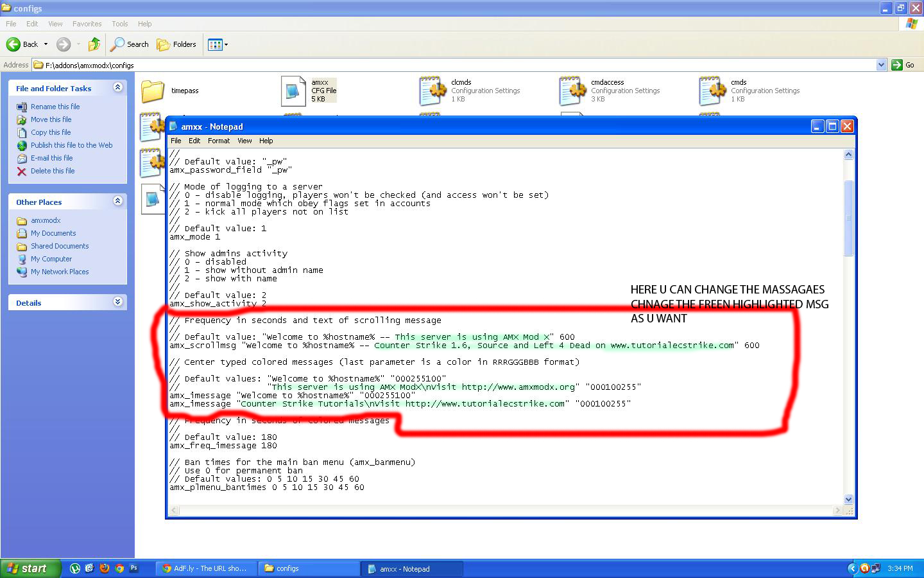Screen dimensions: 924x578
Task: Click Rename this file
Action: pos(55,107)
